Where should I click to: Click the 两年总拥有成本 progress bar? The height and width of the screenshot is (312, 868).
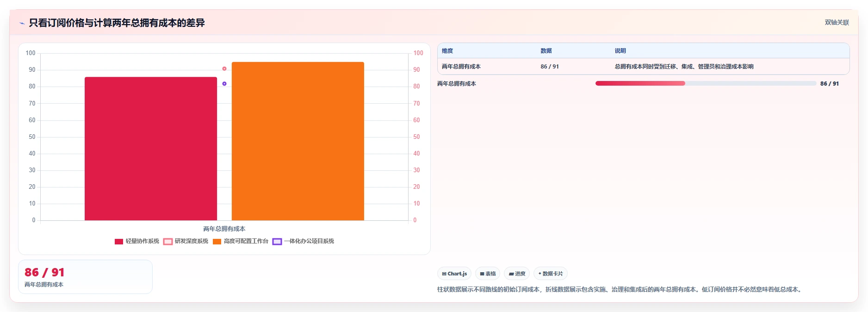(x=706, y=83)
